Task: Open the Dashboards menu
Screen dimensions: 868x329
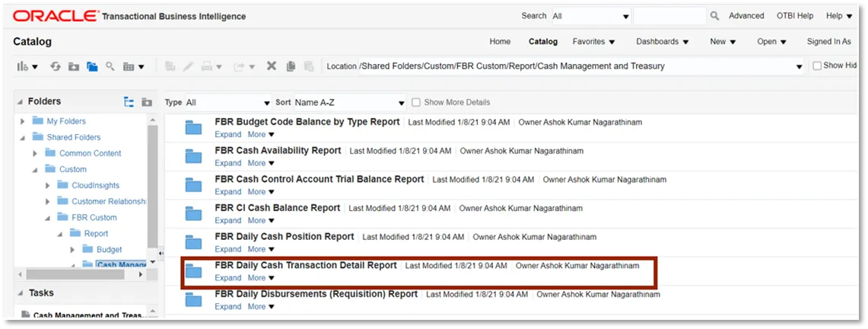Action: click(x=662, y=42)
